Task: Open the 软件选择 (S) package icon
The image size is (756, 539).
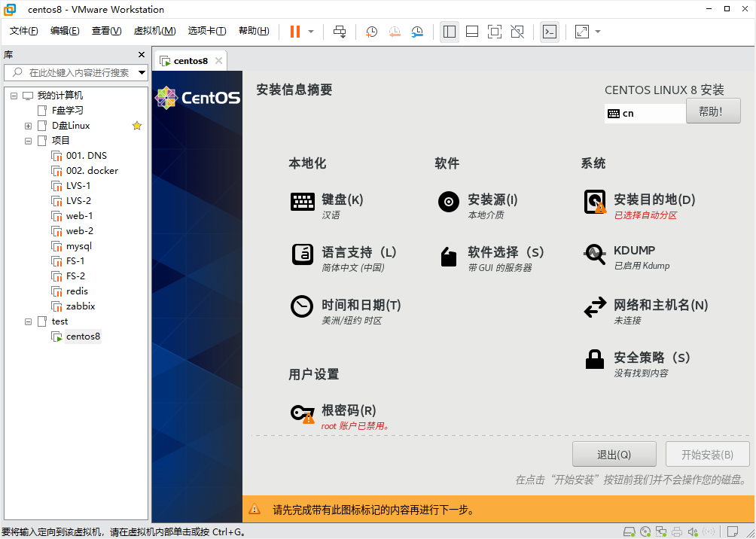Action: pos(448,257)
